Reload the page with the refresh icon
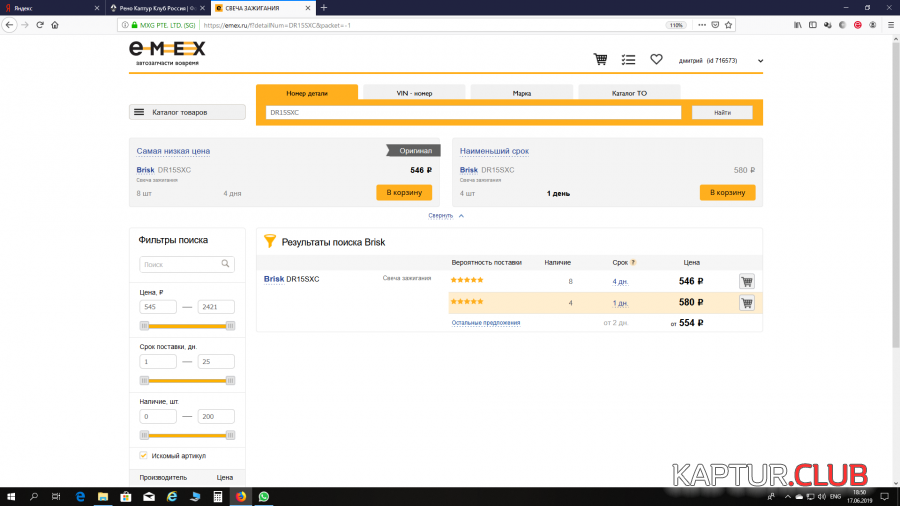Viewport: 900px width, 506px height. pyautogui.click(x=40, y=25)
